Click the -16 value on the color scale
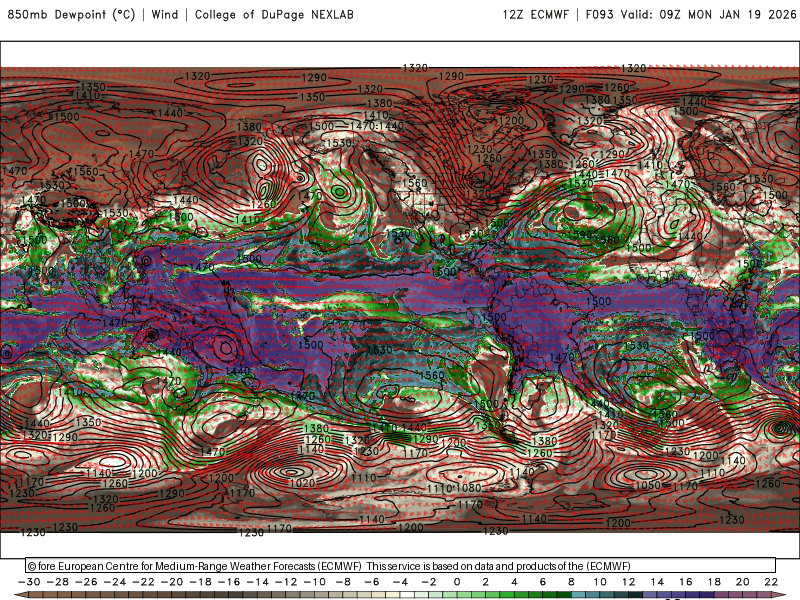 click(x=230, y=582)
